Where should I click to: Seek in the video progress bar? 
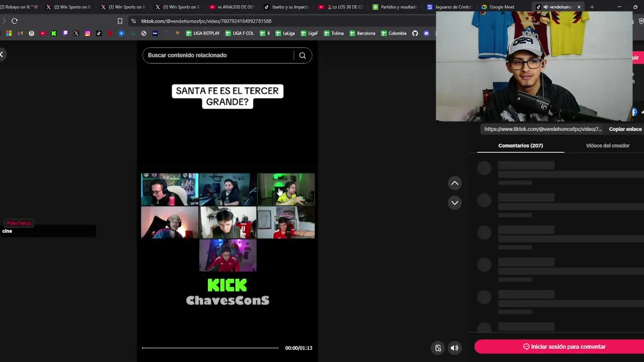coord(210,348)
